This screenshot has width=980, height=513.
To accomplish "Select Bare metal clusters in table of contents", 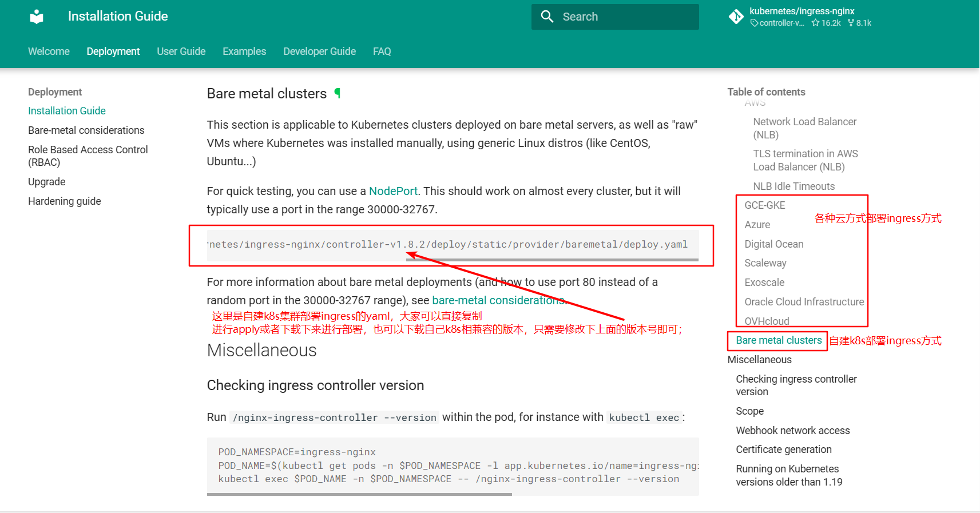I will 779,340.
